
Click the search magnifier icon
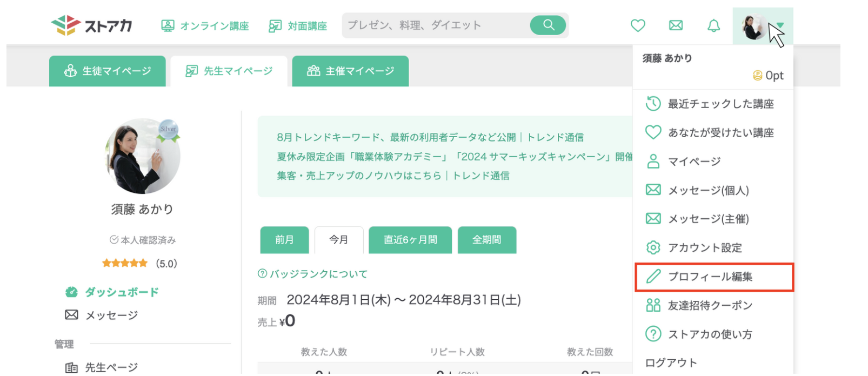[x=547, y=25]
